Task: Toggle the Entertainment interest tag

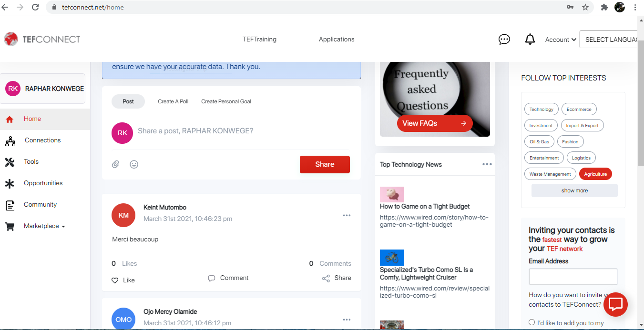Action: click(544, 158)
